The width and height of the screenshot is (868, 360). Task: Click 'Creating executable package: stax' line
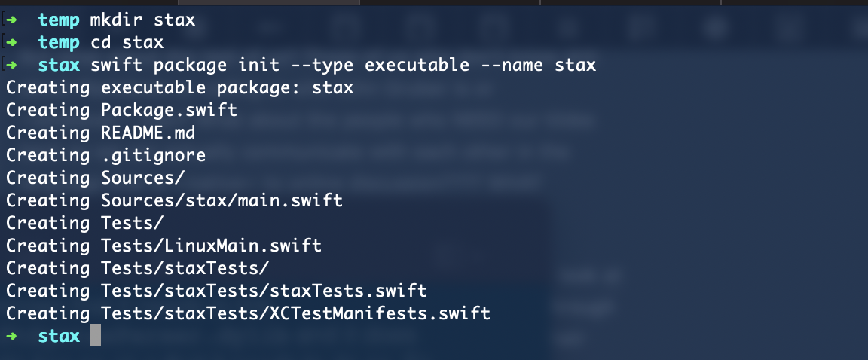click(x=180, y=87)
